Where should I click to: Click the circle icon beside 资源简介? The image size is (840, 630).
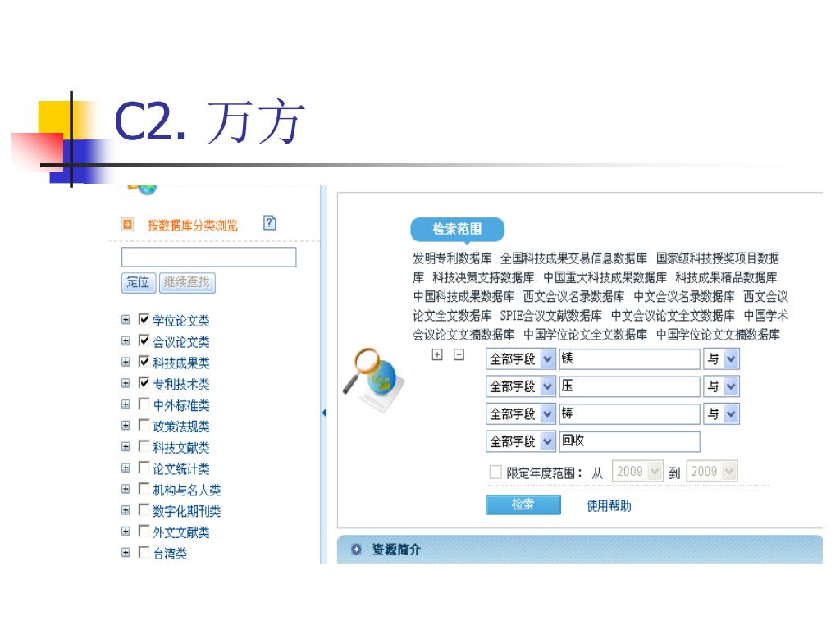tap(356, 549)
